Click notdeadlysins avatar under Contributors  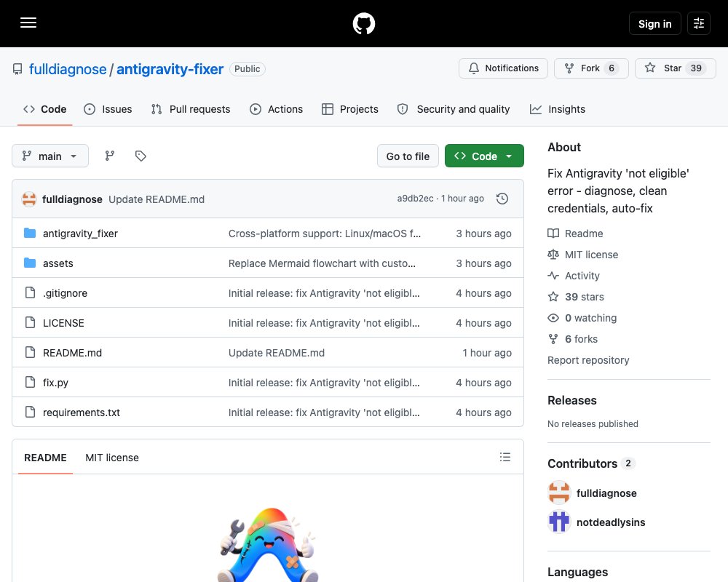(559, 522)
